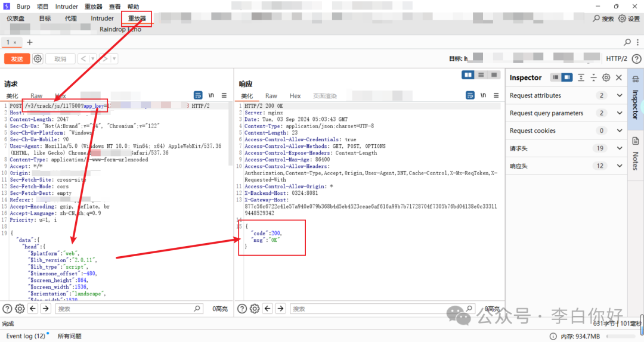Switch to the Intruder tool tab
The height and width of the screenshot is (342, 644).
[x=102, y=18]
